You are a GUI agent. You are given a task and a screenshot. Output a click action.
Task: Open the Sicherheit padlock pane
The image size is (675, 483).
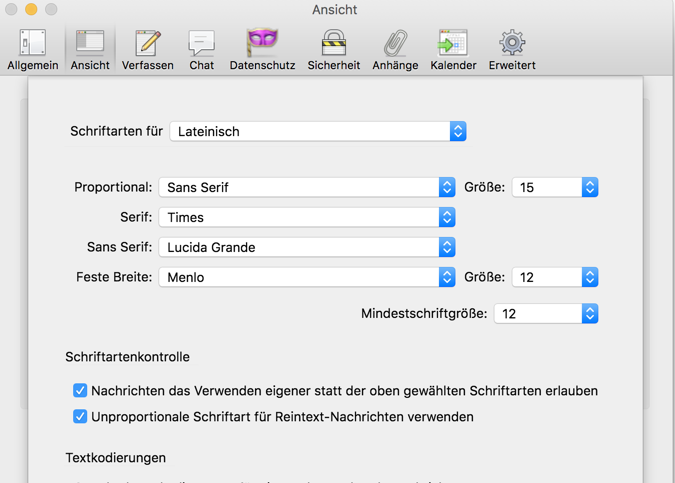[333, 49]
